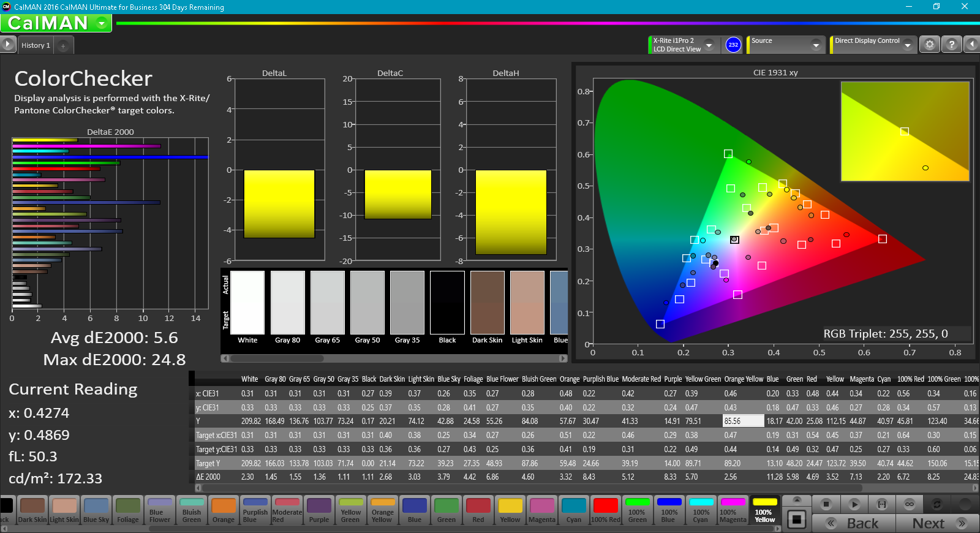Click the settings gear icon
The width and height of the screenshot is (980, 533).
coord(930,45)
